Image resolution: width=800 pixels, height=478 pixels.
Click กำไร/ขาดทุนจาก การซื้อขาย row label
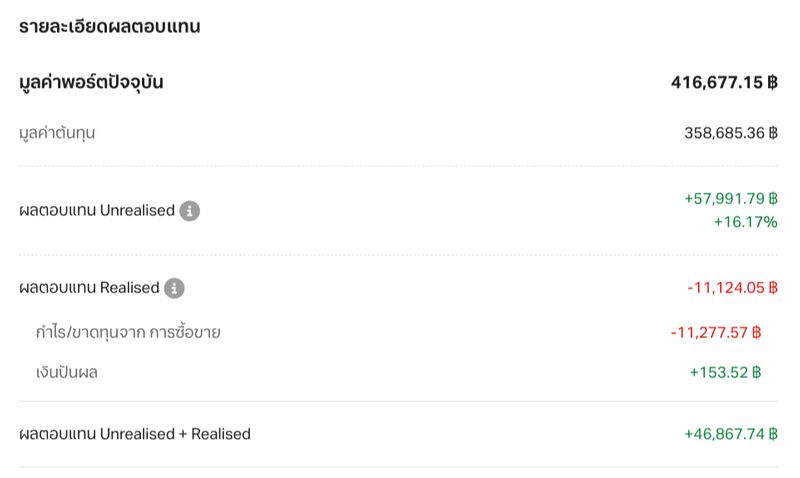tap(128, 332)
